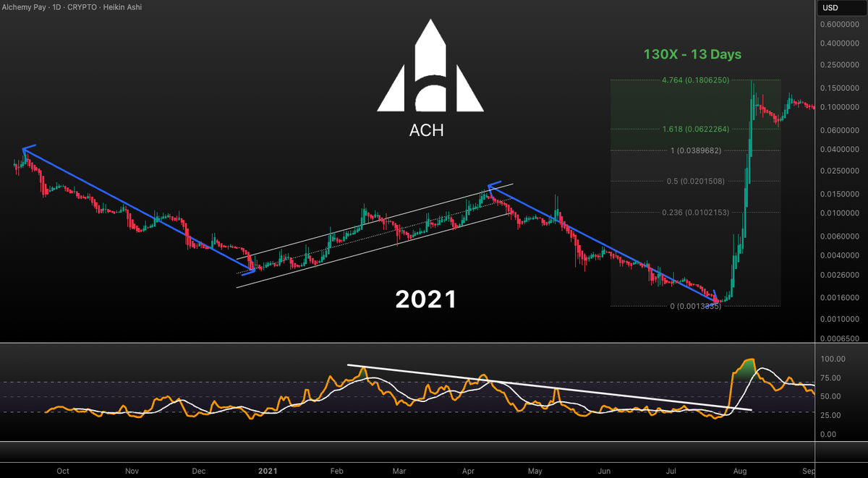Viewport: 868px width, 478px height.
Task: Click price axis value 0.0010000
Action: (x=841, y=319)
